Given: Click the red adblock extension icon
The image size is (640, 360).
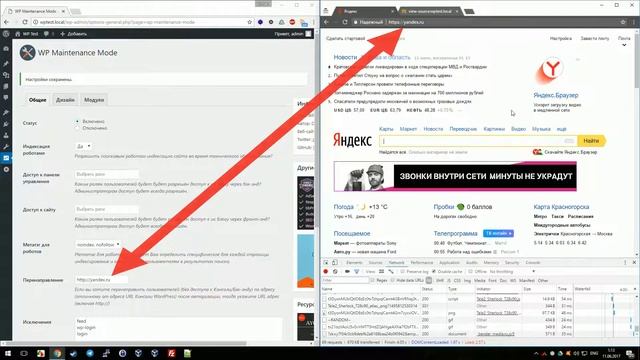Looking at the screenshot, I should (292, 22).
